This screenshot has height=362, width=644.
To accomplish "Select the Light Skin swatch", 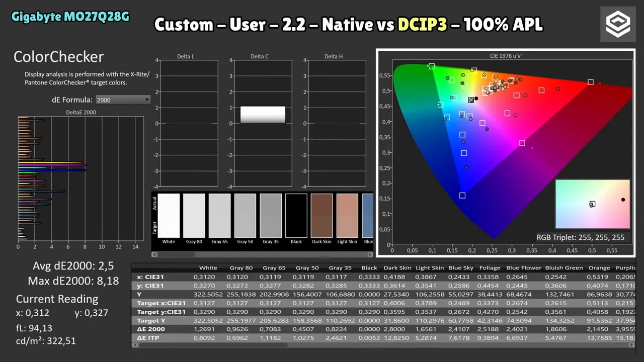I will (x=347, y=216).
